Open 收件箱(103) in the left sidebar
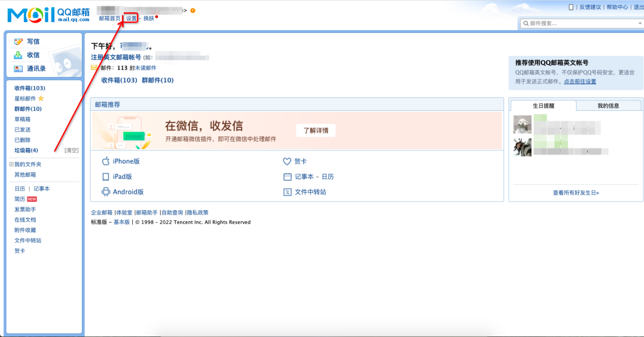644x337 pixels. pos(30,88)
